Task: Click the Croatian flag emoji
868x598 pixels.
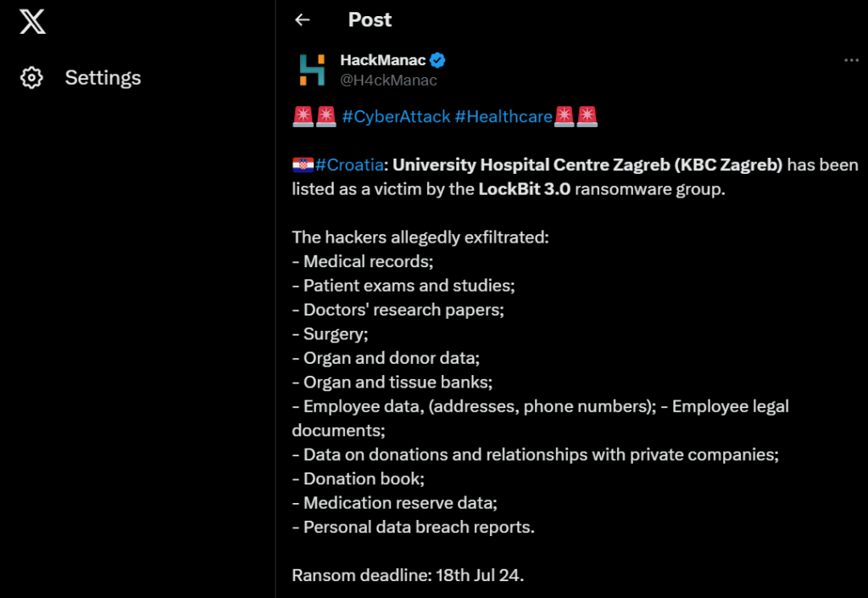Action: point(303,165)
